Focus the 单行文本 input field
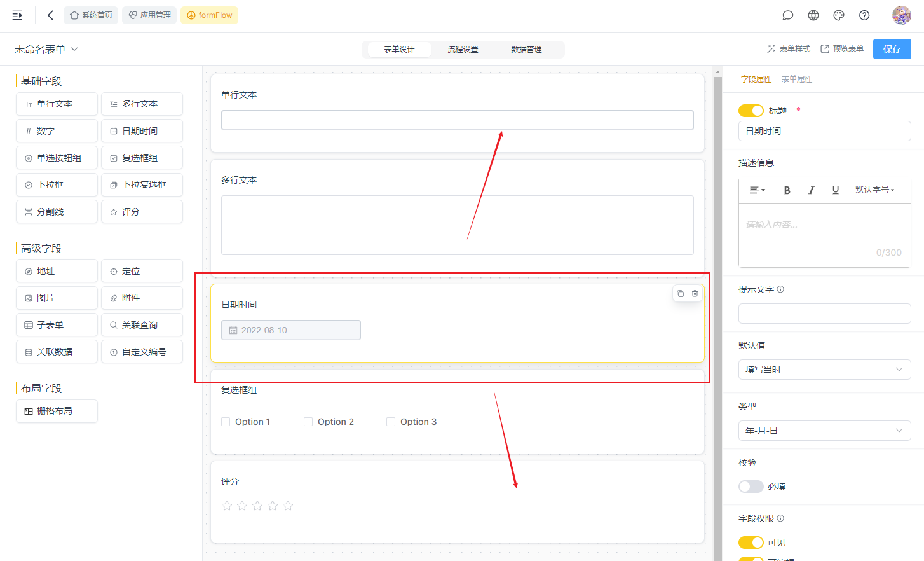The image size is (924, 561). [458, 120]
